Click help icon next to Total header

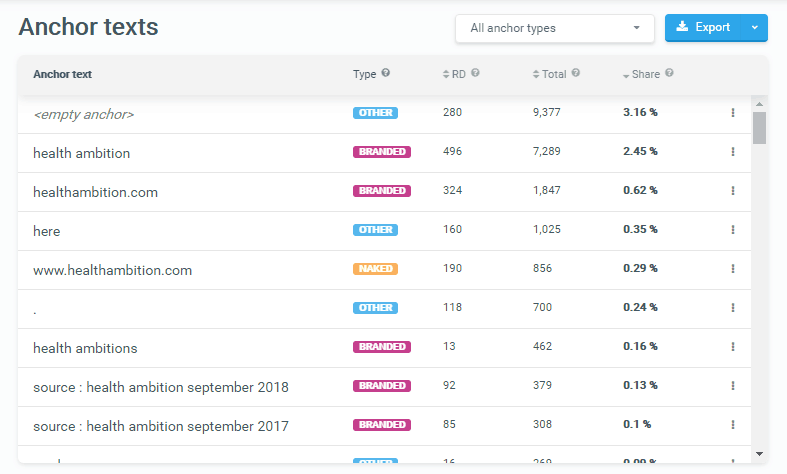pos(576,73)
